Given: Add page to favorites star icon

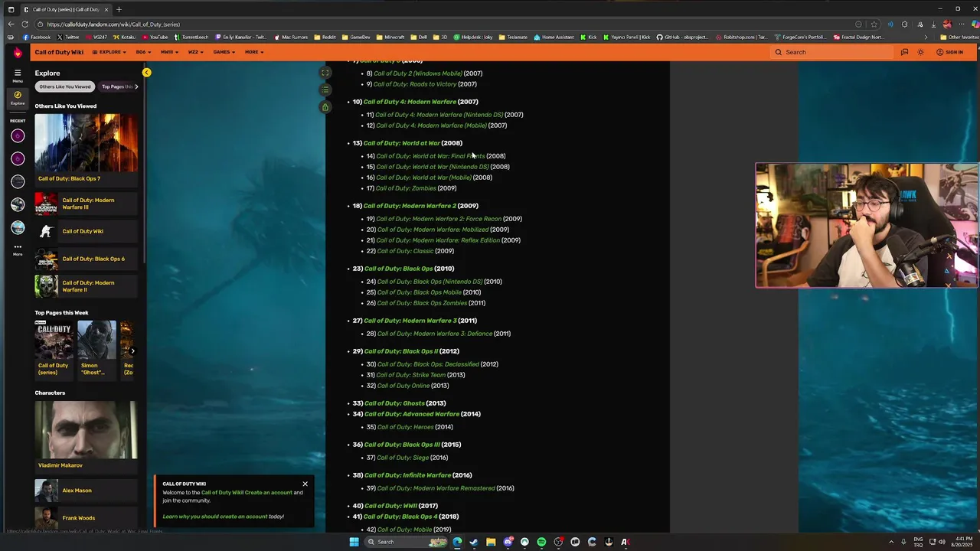Looking at the screenshot, I should pos(874,24).
